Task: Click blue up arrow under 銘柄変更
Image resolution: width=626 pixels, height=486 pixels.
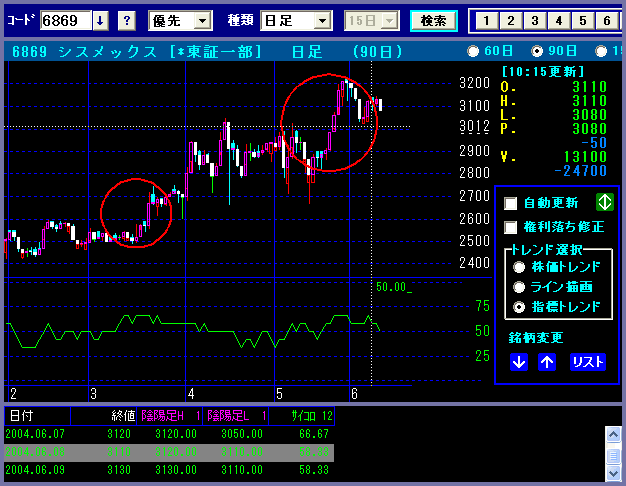Action: [x=547, y=362]
